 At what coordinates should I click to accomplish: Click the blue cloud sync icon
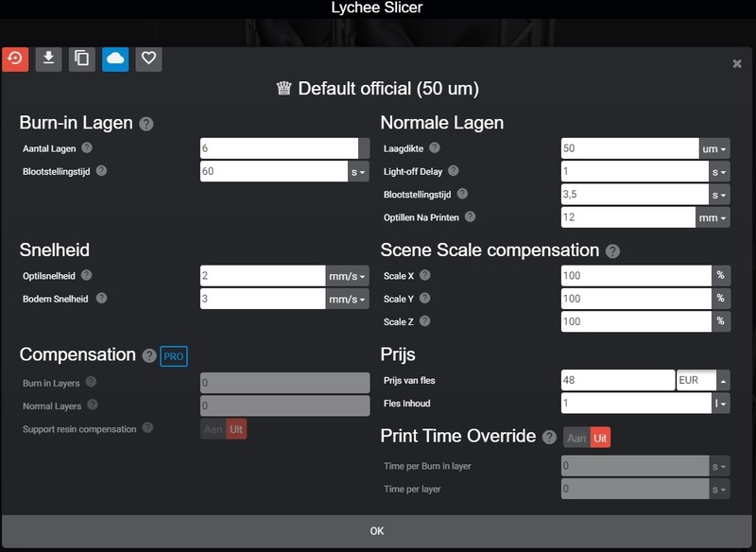pyautogui.click(x=115, y=60)
